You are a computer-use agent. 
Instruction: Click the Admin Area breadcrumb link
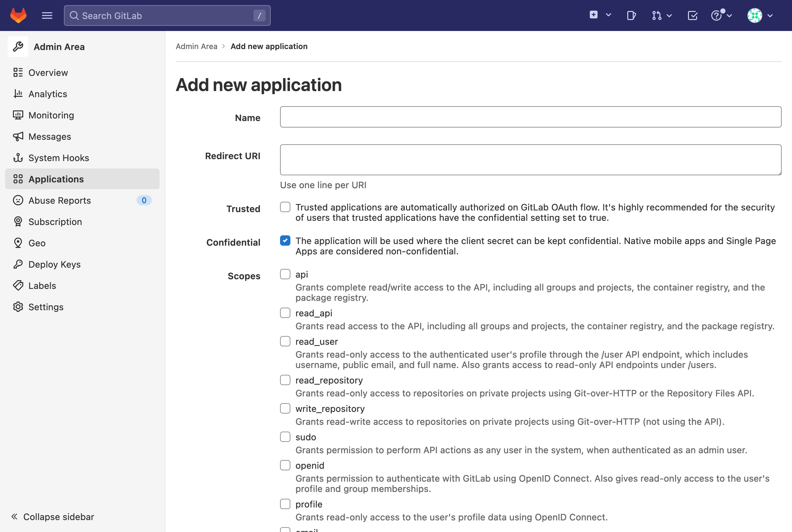pos(196,46)
